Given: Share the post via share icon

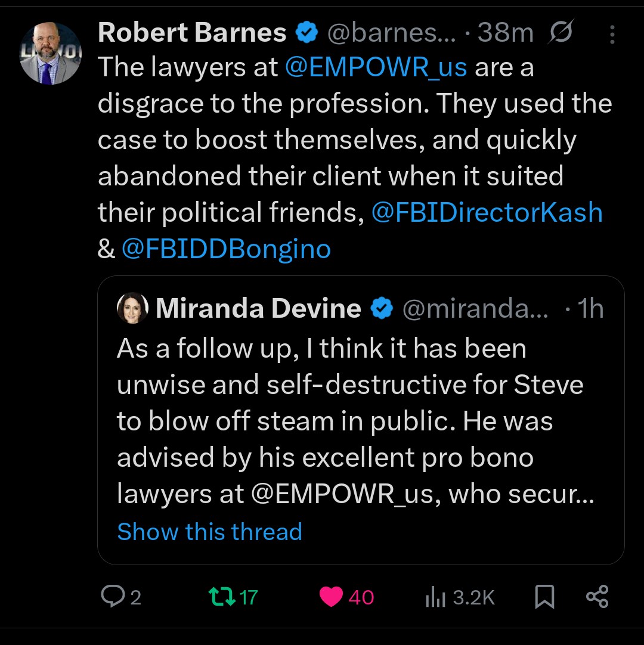Looking at the screenshot, I should (x=597, y=597).
